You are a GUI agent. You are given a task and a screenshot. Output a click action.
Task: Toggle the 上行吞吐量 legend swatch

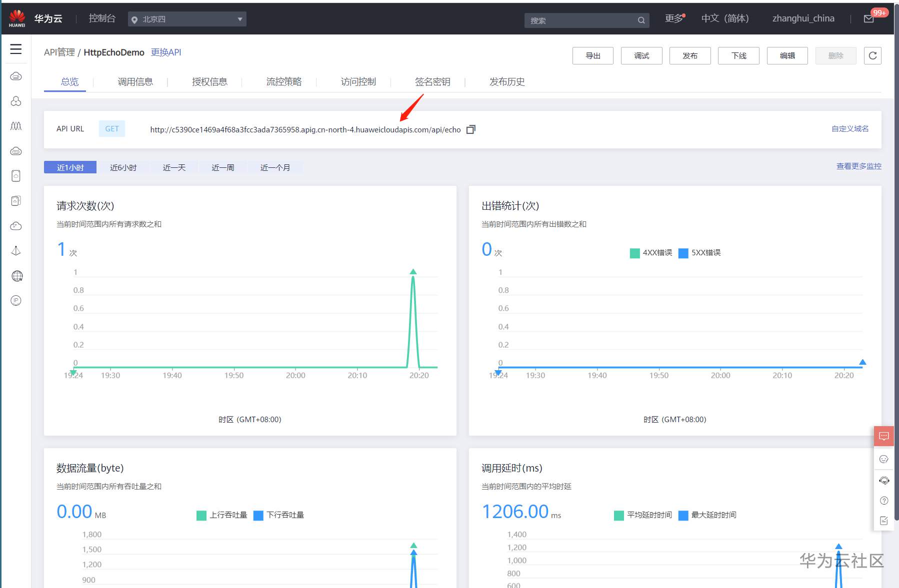coord(201,516)
